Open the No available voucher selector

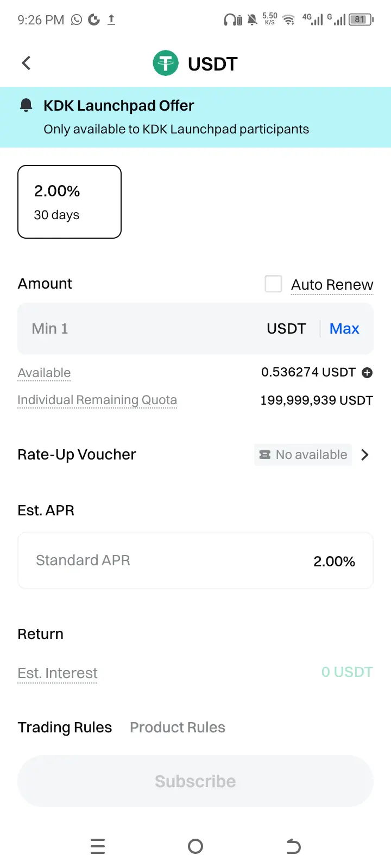coord(303,455)
